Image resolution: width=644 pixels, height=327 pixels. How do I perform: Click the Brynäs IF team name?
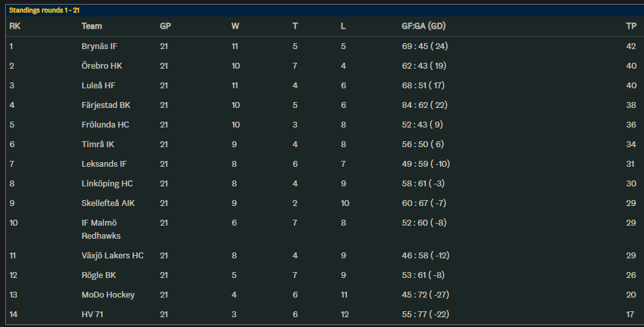[x=99, y=46]
